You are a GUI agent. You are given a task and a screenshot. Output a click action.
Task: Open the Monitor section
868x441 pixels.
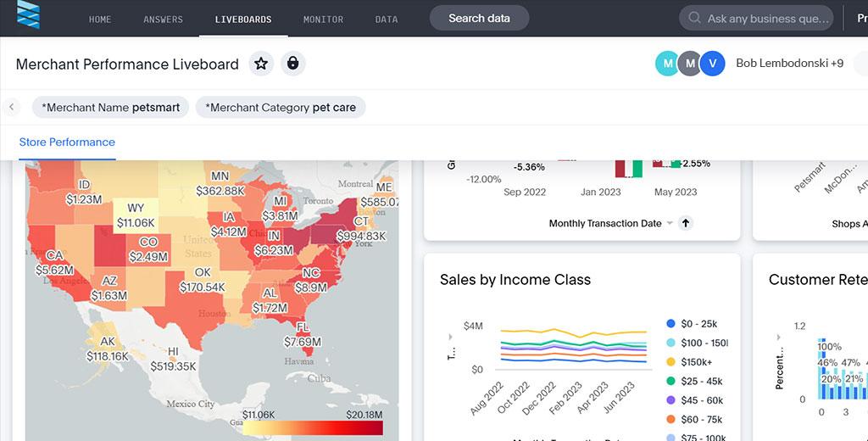coord(323,19)
